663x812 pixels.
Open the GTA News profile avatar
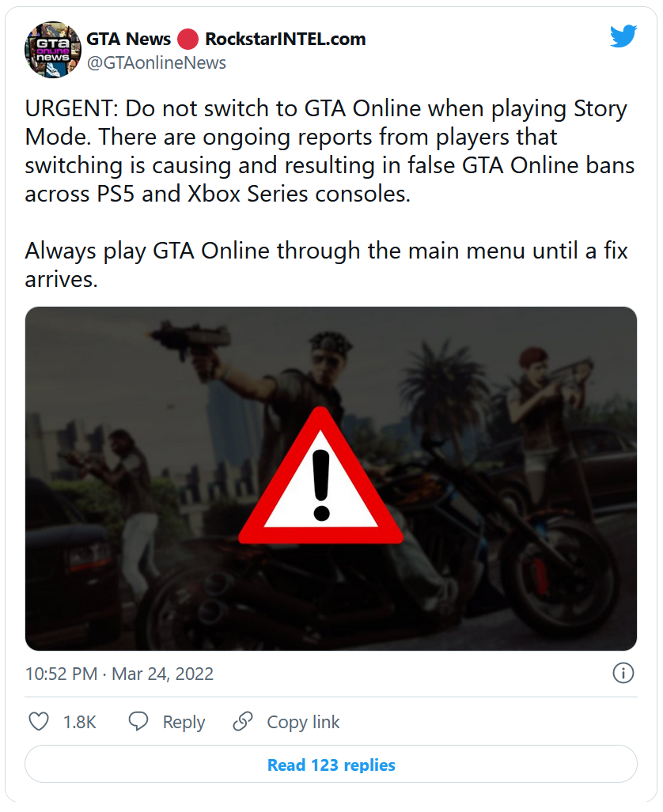54,50
